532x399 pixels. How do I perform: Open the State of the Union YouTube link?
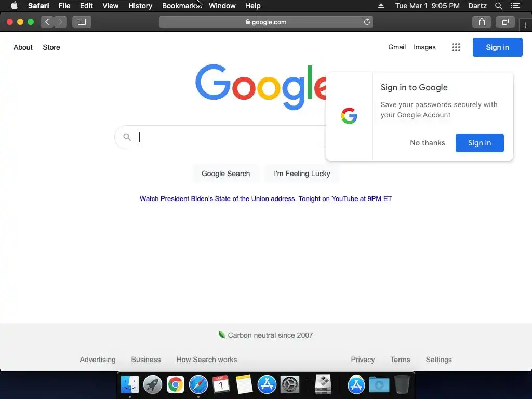[265, 199]
